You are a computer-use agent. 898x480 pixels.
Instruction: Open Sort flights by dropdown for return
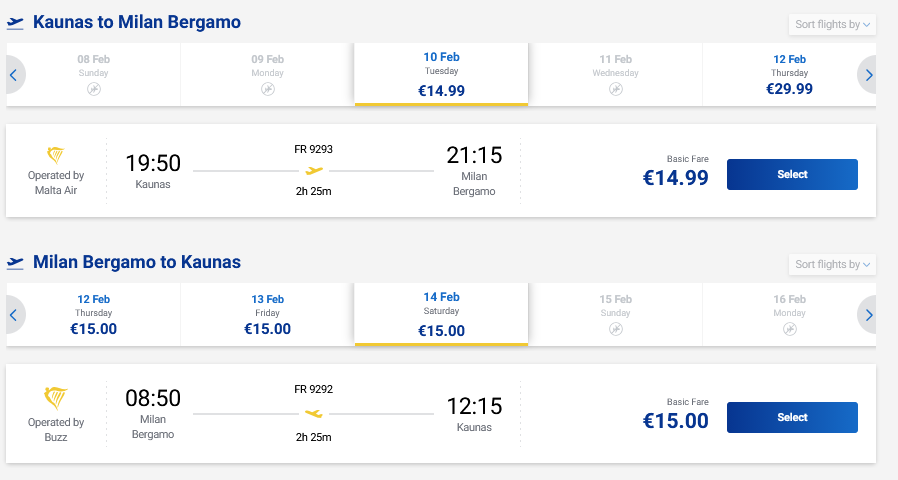832,264
